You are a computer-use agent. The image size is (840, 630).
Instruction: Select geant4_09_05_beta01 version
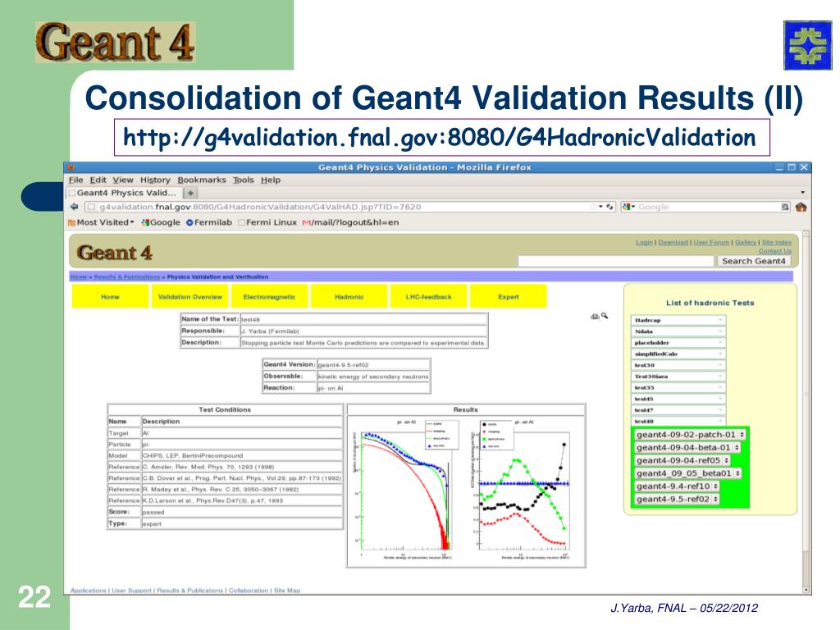tap(688, 473)
